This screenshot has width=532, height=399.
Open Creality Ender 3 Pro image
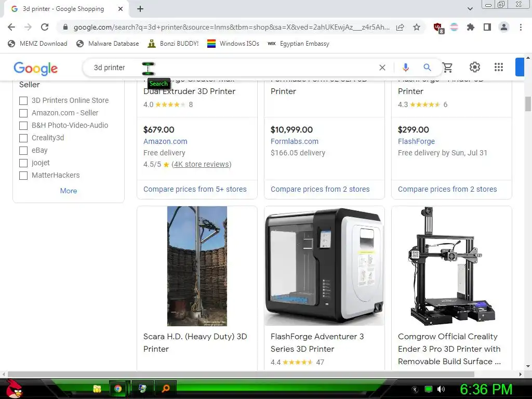coord(451,266)
